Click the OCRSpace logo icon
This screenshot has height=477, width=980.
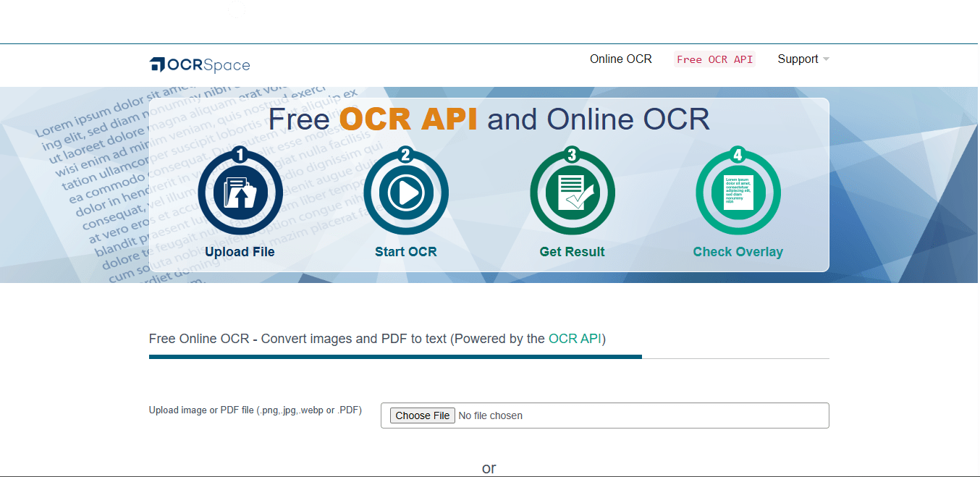pyautogui.click(x=158, y=64)
